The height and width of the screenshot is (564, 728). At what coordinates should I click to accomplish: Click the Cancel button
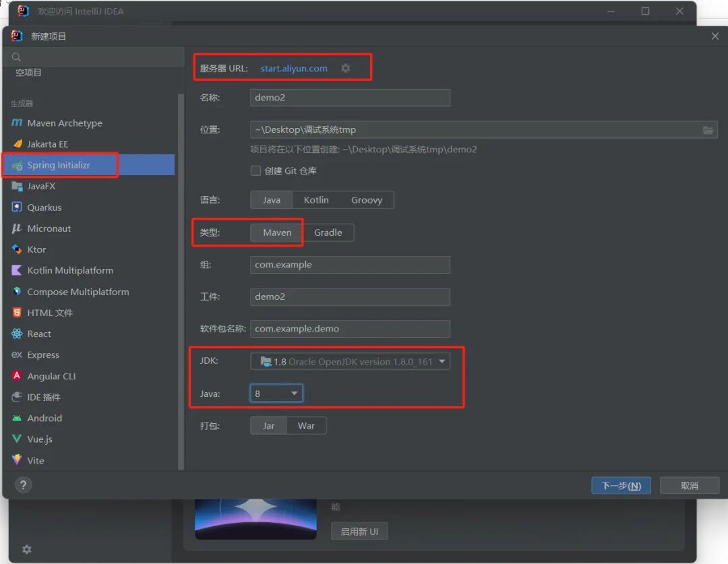(690, 486)
